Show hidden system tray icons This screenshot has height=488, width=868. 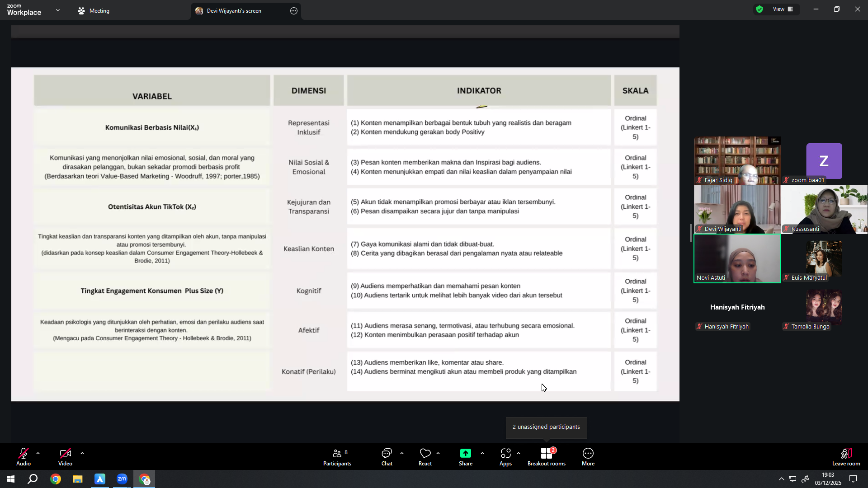(781, 479)
